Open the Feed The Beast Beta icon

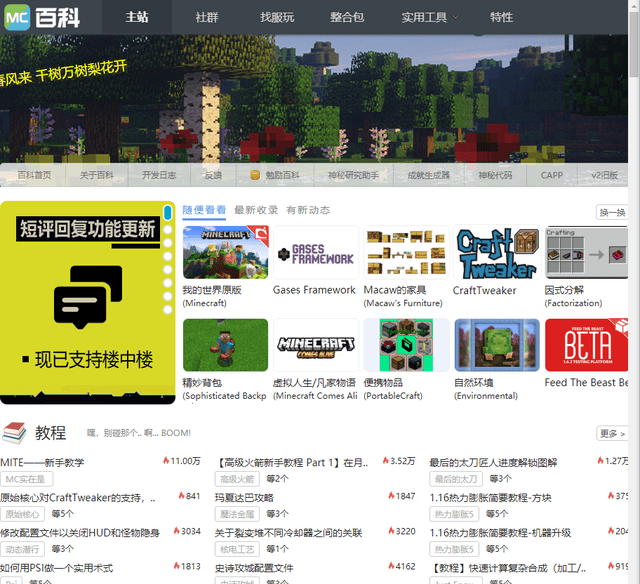(587, 345)
